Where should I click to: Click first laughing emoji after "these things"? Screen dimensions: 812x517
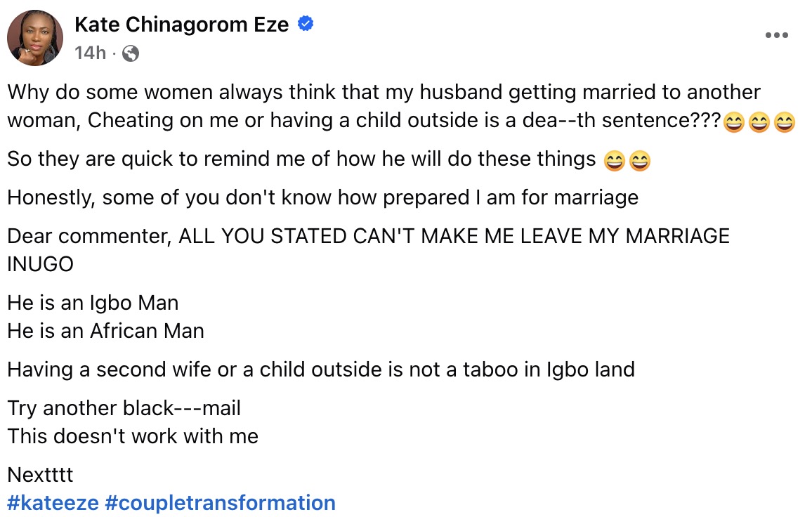click(x=614, y=161)
